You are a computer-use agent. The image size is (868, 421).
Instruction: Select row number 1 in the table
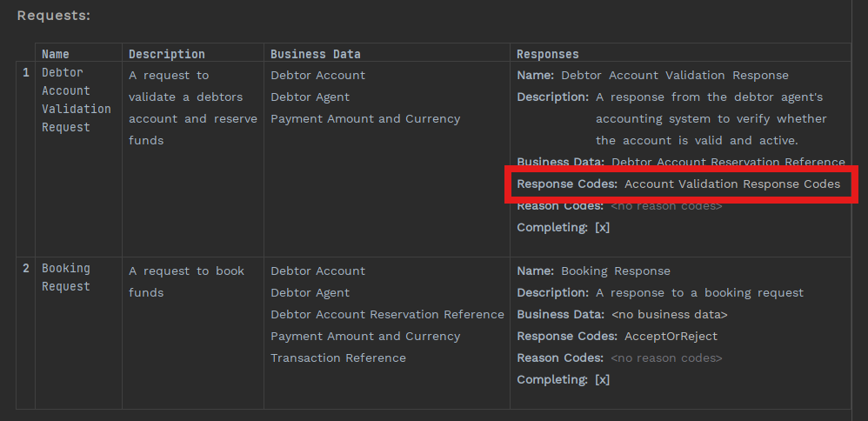pos(25,73)
